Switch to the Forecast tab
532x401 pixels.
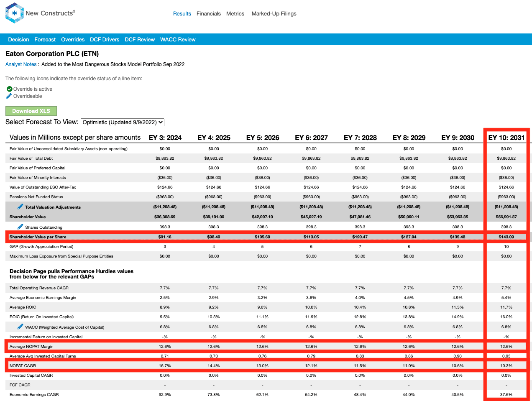tap(45, 40)
